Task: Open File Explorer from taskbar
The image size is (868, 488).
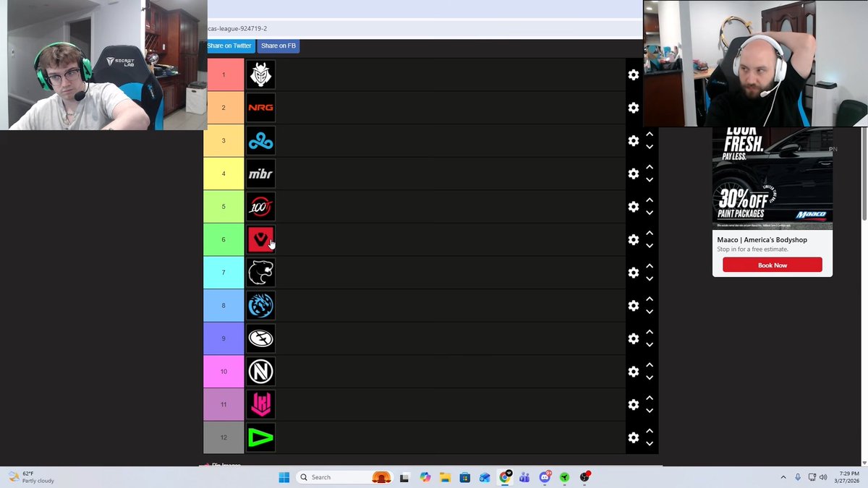Action: coord(445,477)
